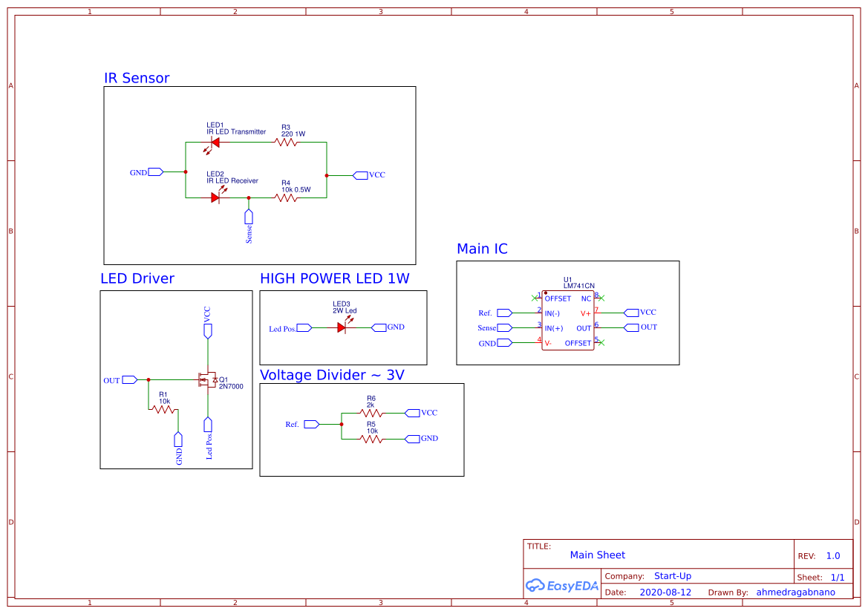Click the '2k' value of R6
This screenshot has height=614, width=868.
[371, 405]
